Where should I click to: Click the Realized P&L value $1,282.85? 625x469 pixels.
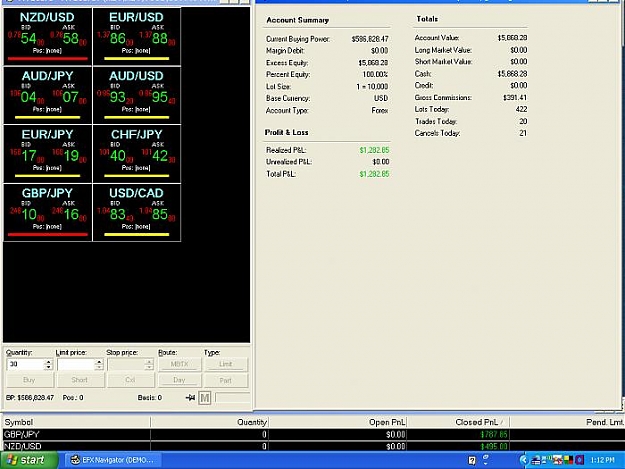point(374,150)
